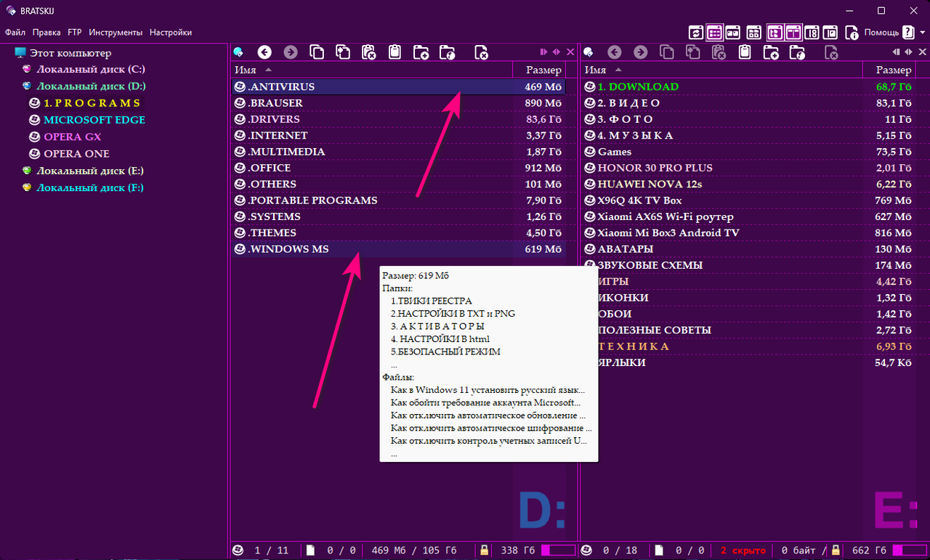Select Этот компьютер in the tree
930x560 pixels.
coord(70,53)
